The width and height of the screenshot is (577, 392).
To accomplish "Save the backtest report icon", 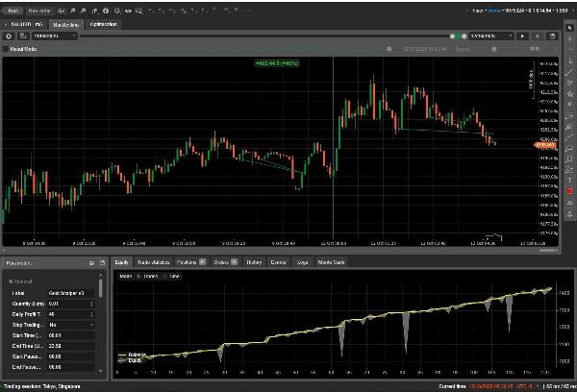I will tap(552, 37).
